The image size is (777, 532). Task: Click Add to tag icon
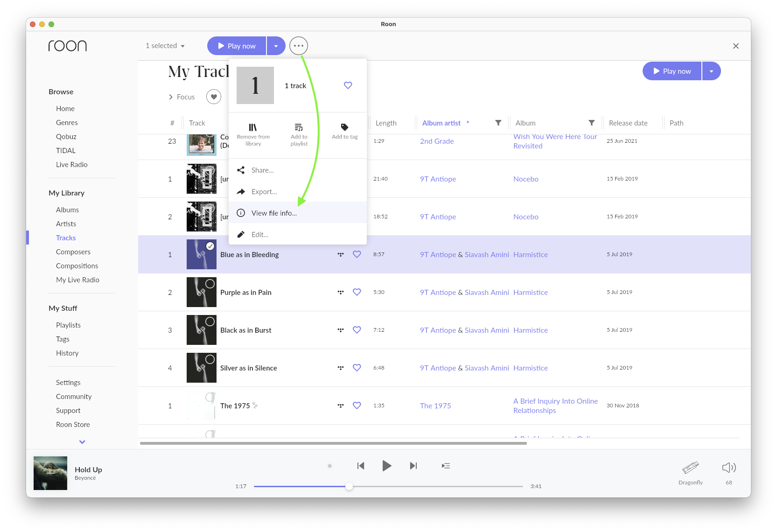(344, 127)
